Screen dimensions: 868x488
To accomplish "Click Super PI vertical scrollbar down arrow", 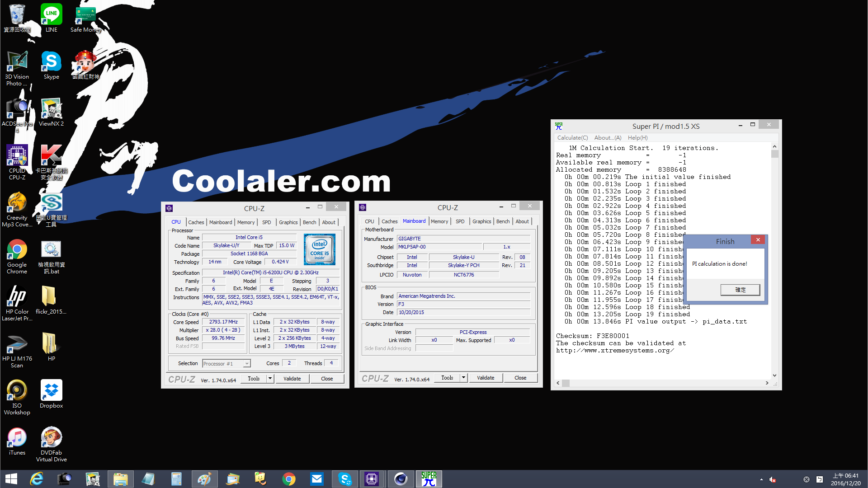I will [774, 375].
